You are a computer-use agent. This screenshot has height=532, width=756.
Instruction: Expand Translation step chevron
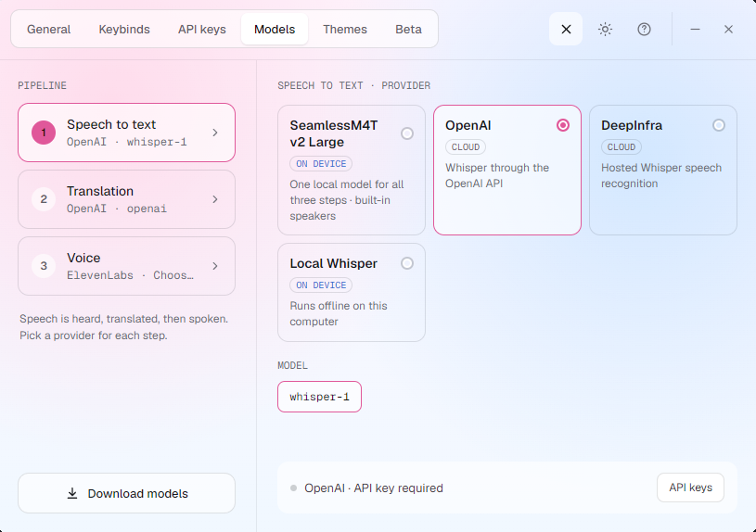(215, 199)
